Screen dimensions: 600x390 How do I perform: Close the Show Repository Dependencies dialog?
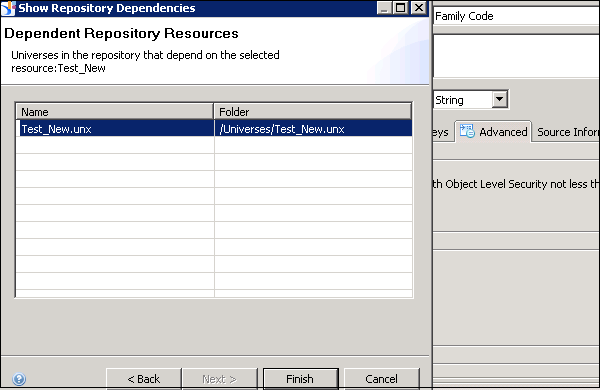(419, 8)
